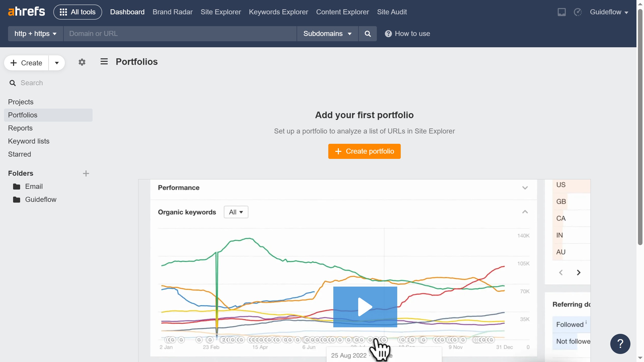Open the Guideflow account menu
The height and width of the screenshot is (362, 644).
click(x=609, y=12)
